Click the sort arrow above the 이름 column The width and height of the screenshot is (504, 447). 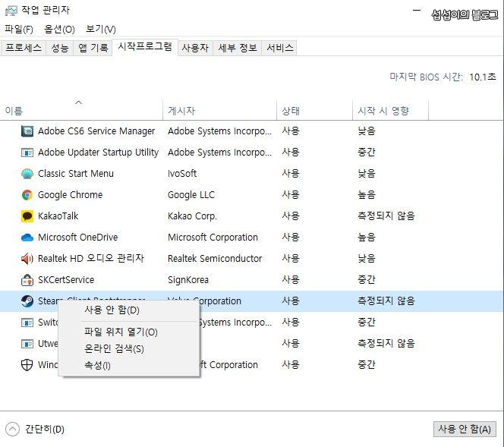pyautogui.click(x=78, y=102)
